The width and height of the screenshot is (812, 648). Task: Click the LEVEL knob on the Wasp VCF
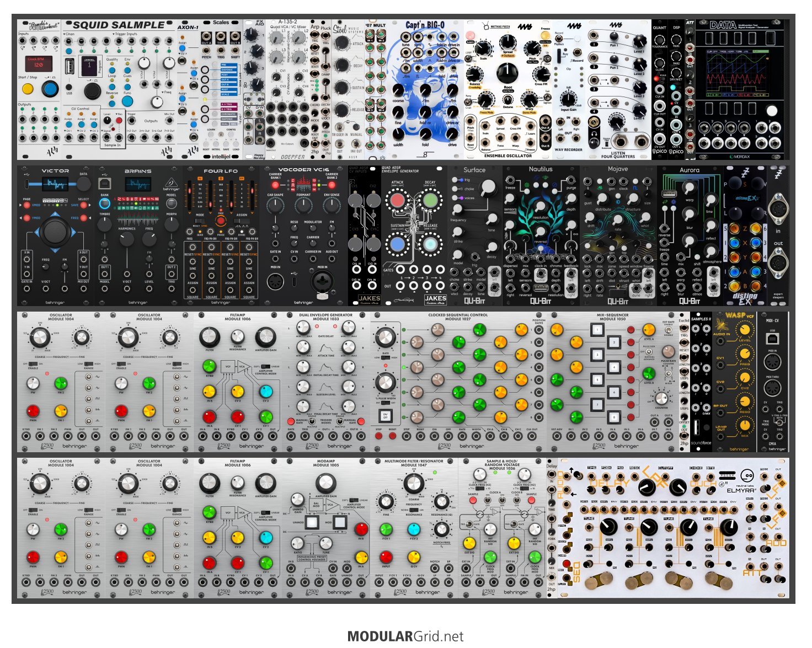click(745, 330)
